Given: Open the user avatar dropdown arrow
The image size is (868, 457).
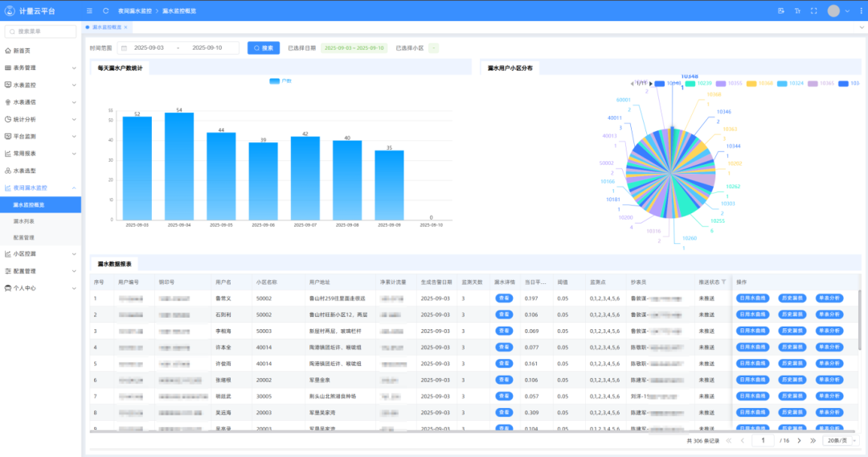Looking at the screenshot, I should (847, 10).
